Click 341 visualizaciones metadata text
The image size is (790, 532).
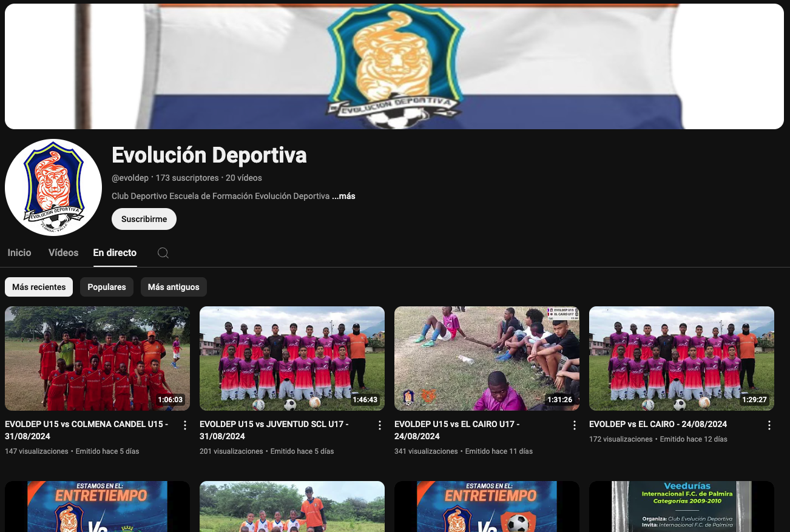[426, 451]
